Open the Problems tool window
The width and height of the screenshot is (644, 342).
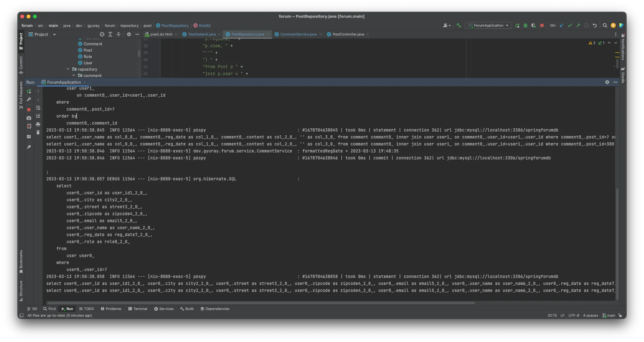(x=111, y=309)
